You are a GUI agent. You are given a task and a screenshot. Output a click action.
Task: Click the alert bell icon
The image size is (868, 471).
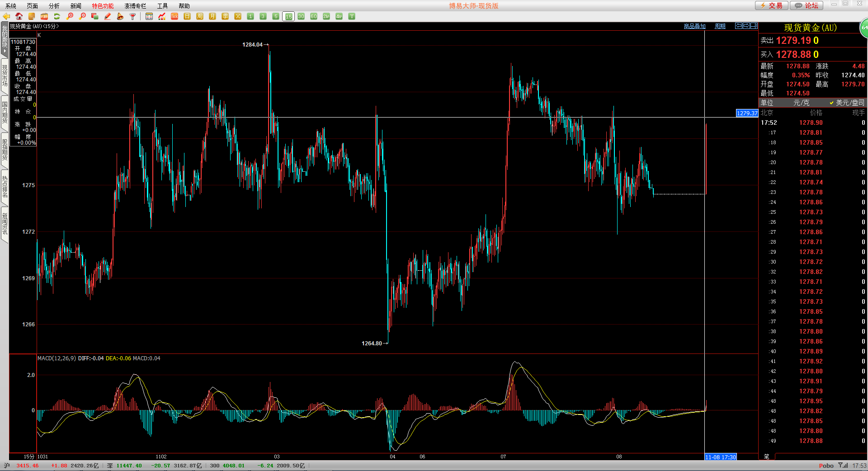point(120,16)
